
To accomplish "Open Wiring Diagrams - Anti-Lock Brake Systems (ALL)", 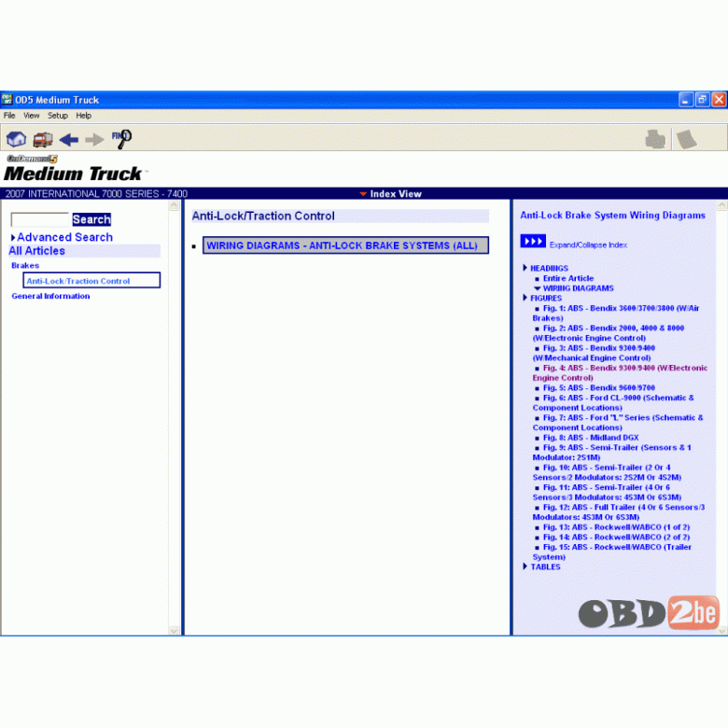I will coord(345,245).
